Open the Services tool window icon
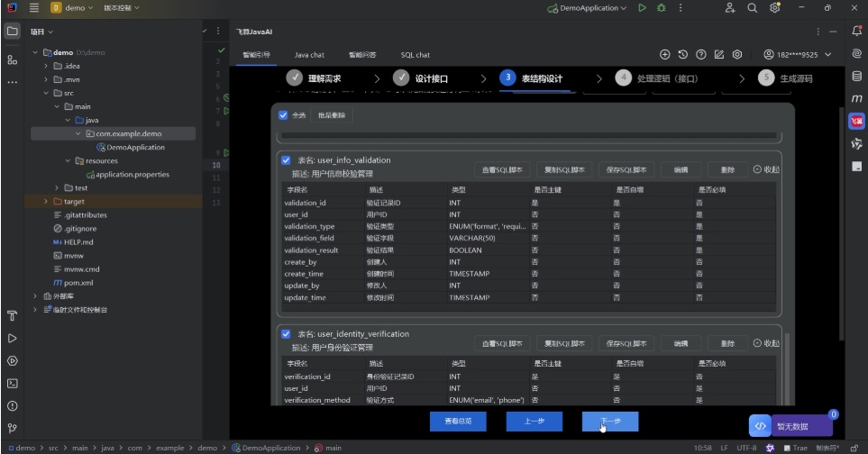 [x=13, y=361]
